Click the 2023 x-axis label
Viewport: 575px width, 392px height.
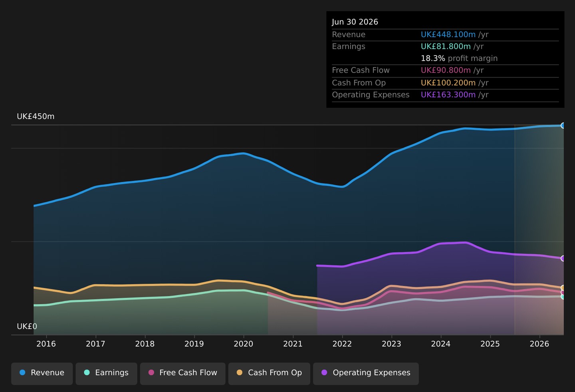391,344
